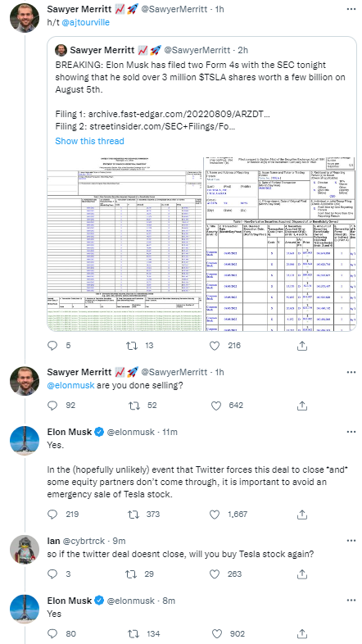Retweet Elon Musk's tweet with 373 retweets
Viewport: 362px width, 644px height.
[x=133, y=514]
